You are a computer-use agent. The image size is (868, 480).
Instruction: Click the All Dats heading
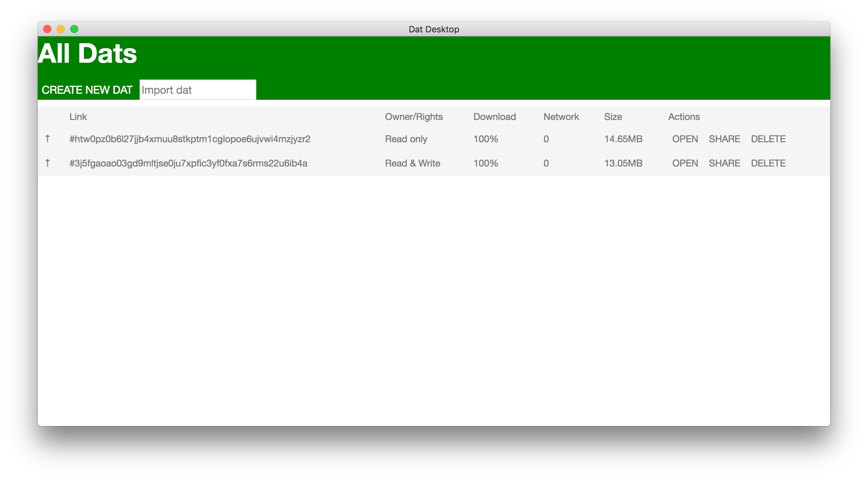87,54
